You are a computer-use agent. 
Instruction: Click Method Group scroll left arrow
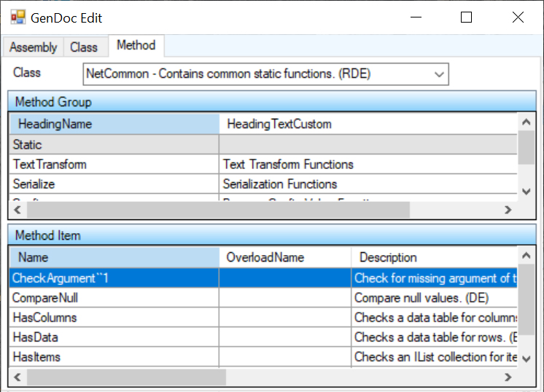(x=18, y=210)
